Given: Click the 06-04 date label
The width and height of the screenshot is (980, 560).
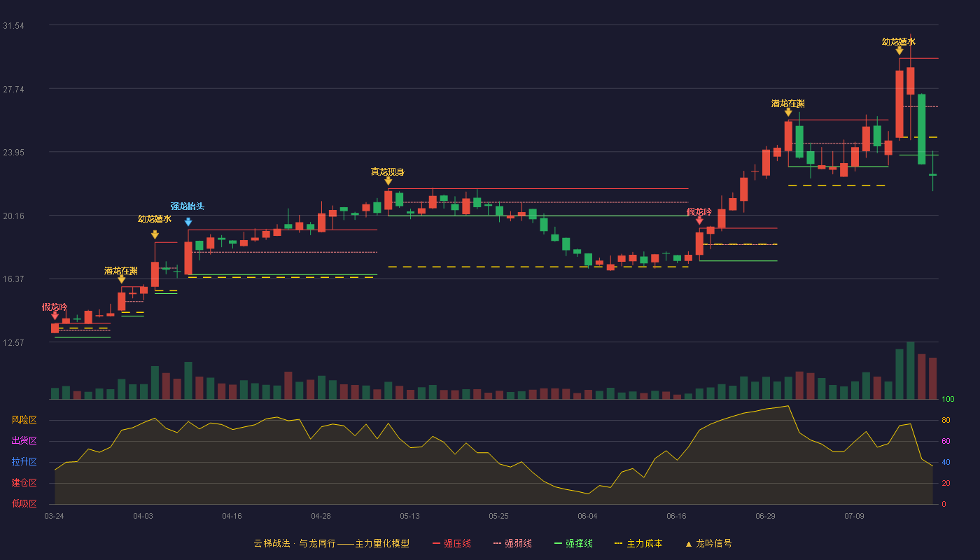Looking at the screenshot, I should tap(587, 516).
